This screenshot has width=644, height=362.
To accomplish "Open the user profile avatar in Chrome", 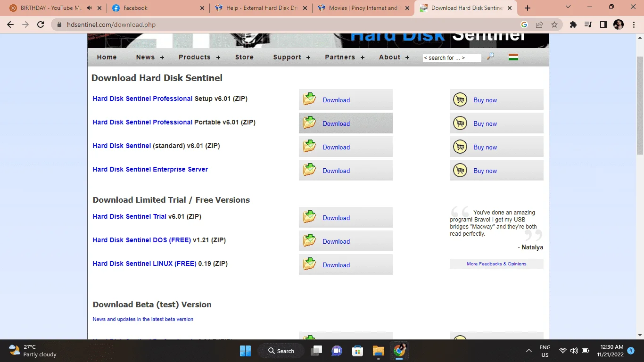I will [x=619, y=25].
